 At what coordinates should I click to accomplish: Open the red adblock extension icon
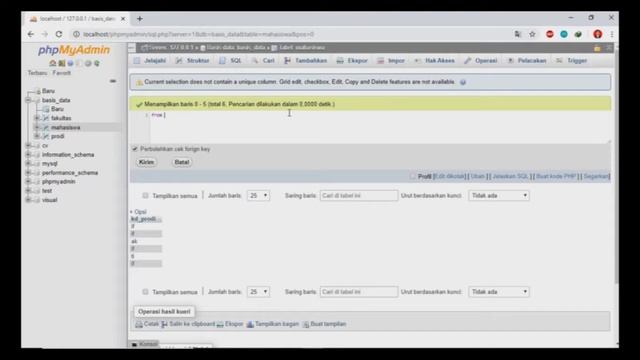[x=550, y=34]
